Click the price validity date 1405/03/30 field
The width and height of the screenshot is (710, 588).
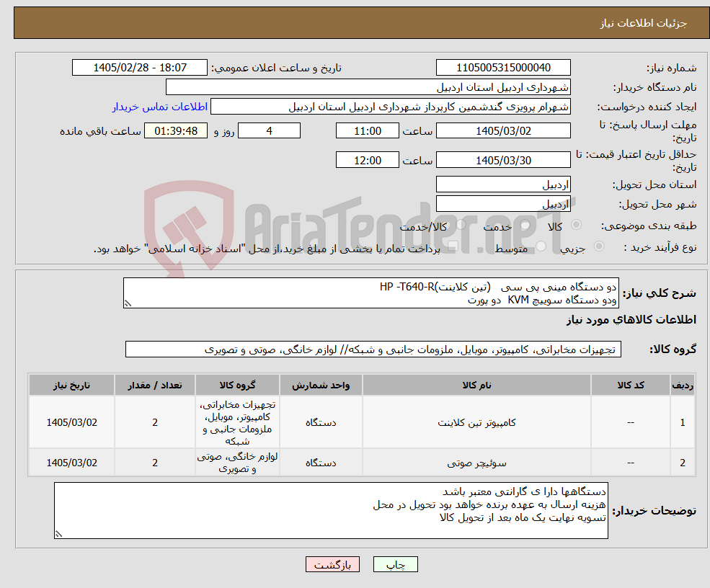[503, 160]
